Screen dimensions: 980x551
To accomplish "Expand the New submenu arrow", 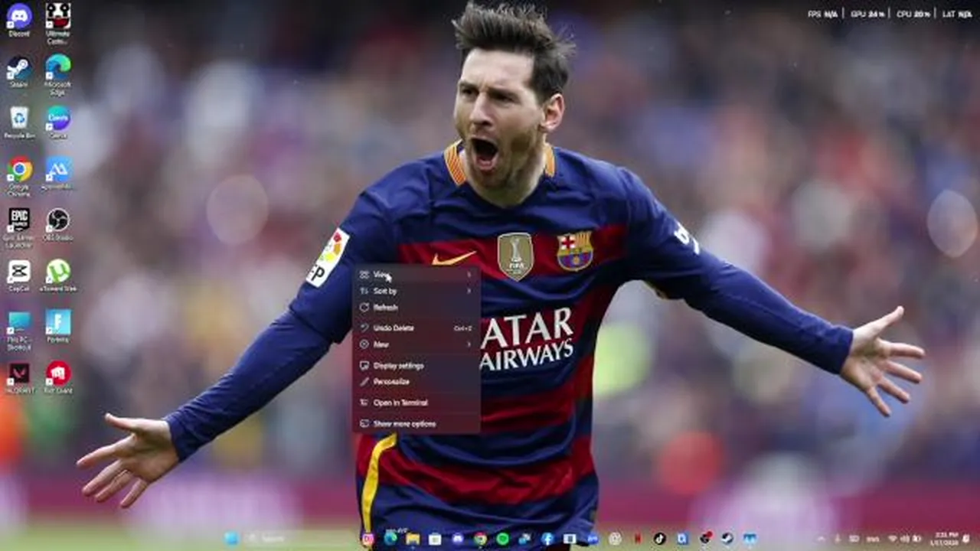I will tap(469, 344).
